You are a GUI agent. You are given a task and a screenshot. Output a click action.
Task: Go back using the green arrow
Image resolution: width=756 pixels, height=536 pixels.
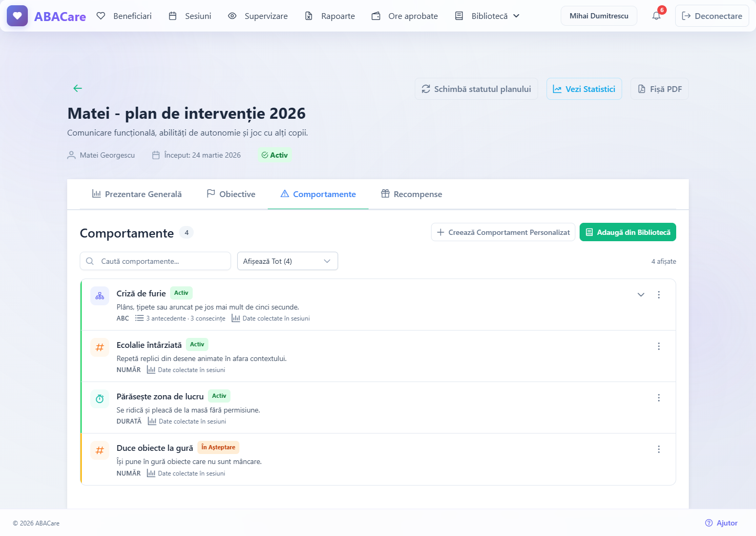78,88
